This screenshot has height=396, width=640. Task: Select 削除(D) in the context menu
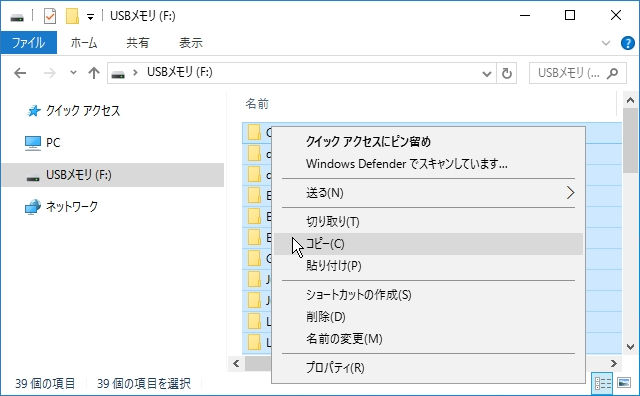coord(326,317)
